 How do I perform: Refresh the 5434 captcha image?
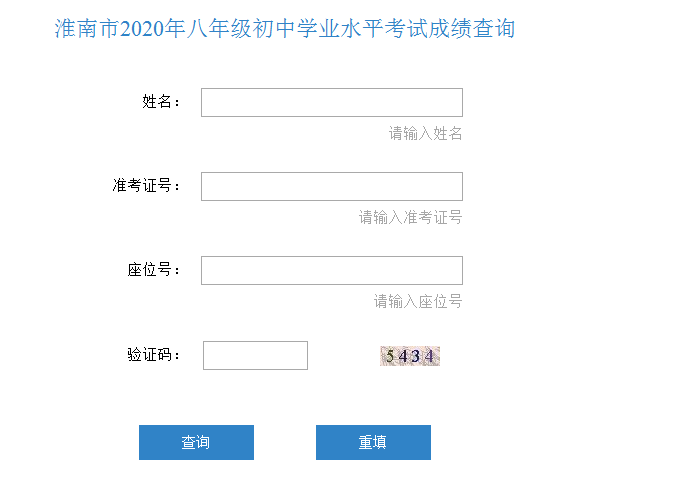pos(410,356)
